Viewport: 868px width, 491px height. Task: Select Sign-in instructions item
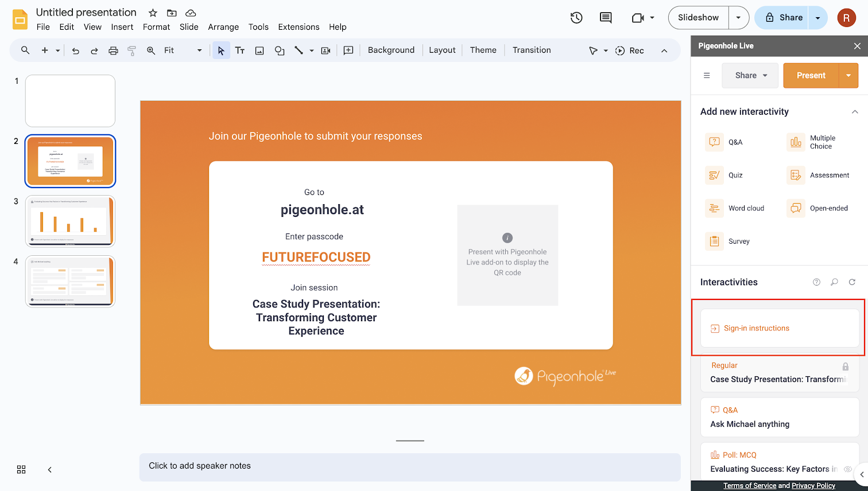780,328
